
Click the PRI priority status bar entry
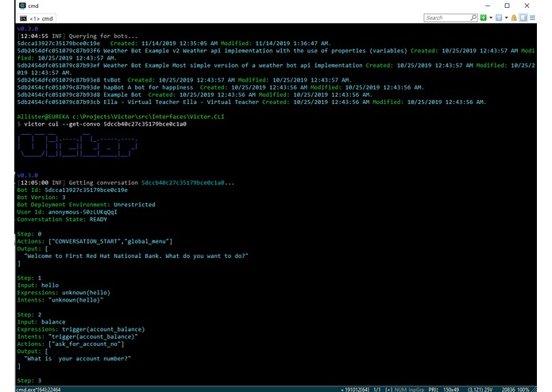click(x=433, y=390)
